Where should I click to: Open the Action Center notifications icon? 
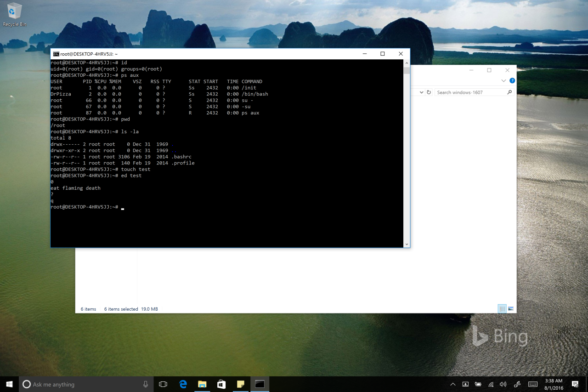[x=575, y=384]
